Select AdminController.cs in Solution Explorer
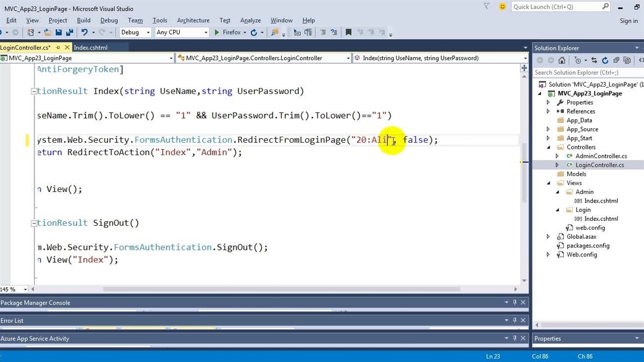 [x=601, y=156]
